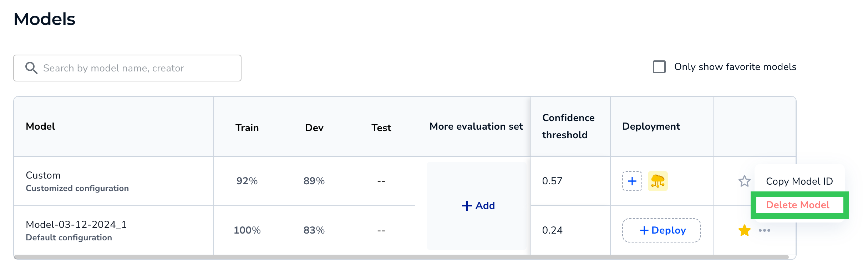Focus the model name search field

click(x=127, y=68)
